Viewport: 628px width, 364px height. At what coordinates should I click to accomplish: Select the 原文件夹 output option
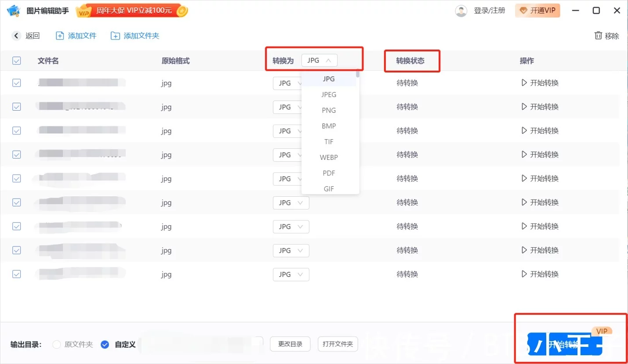(x=73, y=345)
